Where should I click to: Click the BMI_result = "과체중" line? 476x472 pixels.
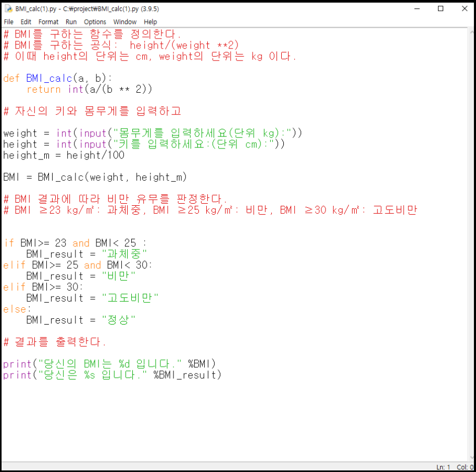point(86,254)
